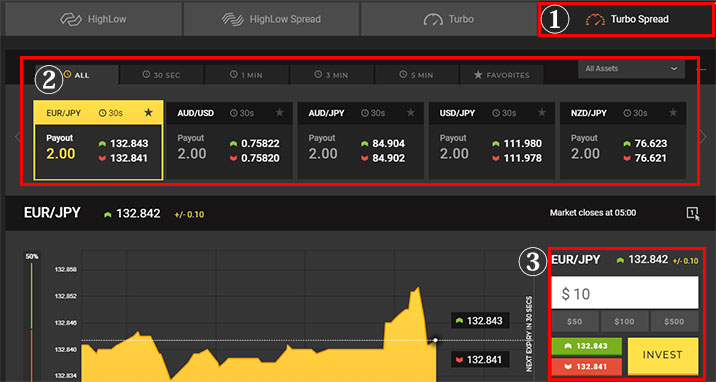
Task: Choose the $100 quick amount button
Action: pos(624,322)
